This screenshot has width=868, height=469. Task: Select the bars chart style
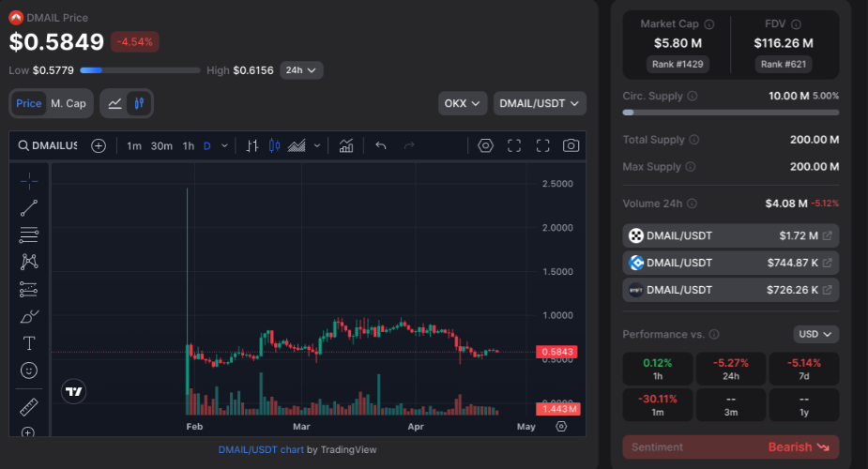(252, 146)
